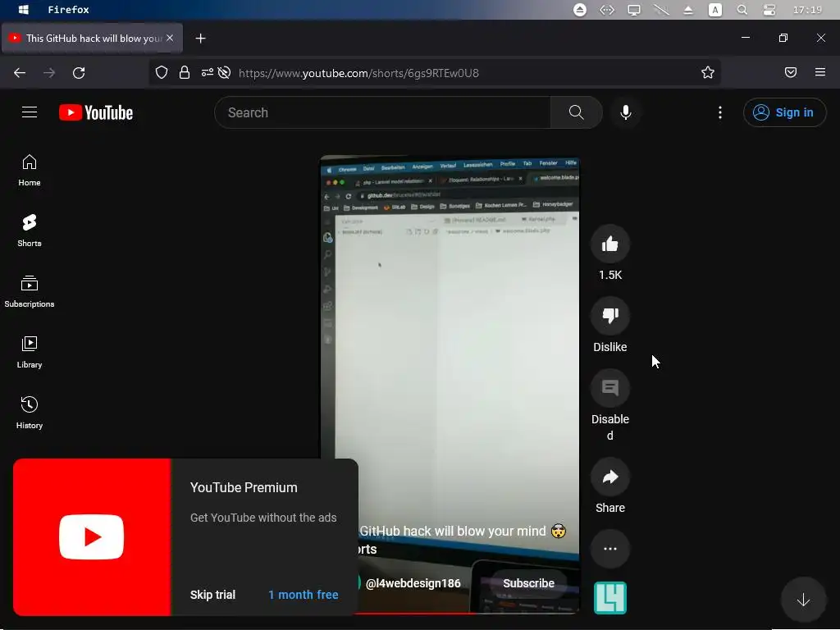Open the @l4webdesign186 channel link

coord(413,583)
